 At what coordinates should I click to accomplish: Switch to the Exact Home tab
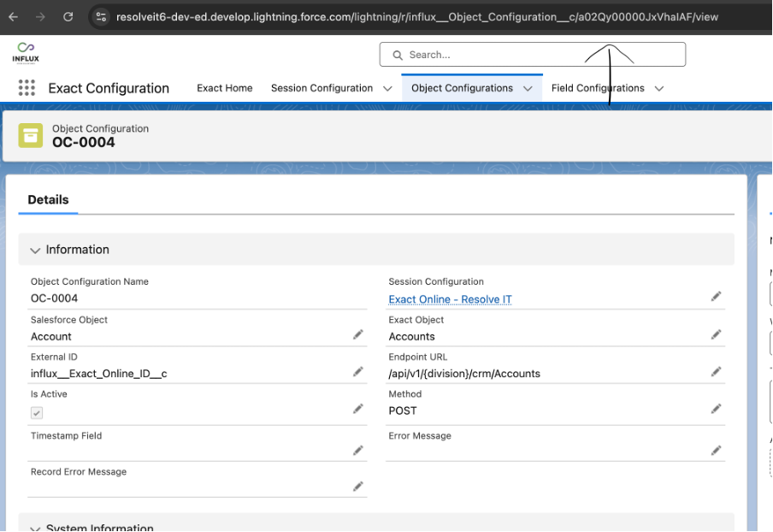click(x=225, y=88)
